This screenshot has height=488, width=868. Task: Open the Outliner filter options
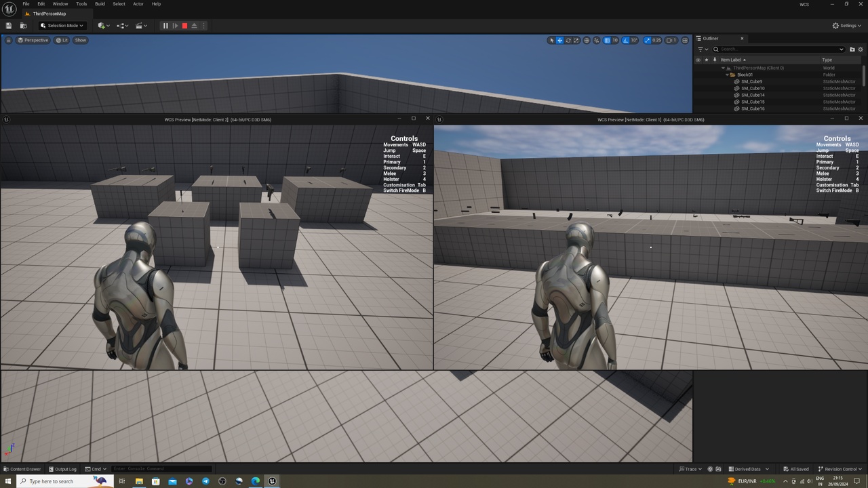pyautogui.click(x=703, y=49)
